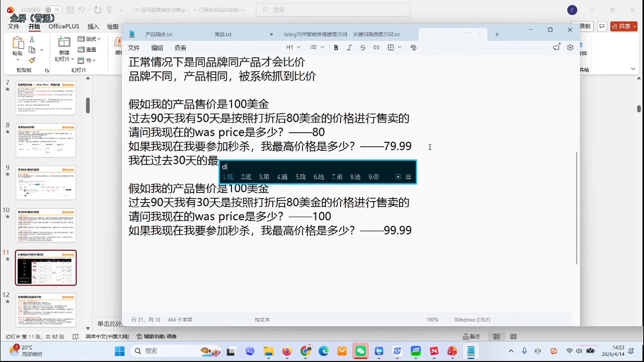This screenshot has width=644, height=362.
Task: Open Notepad settings gear
Action: tap(570, 47)
